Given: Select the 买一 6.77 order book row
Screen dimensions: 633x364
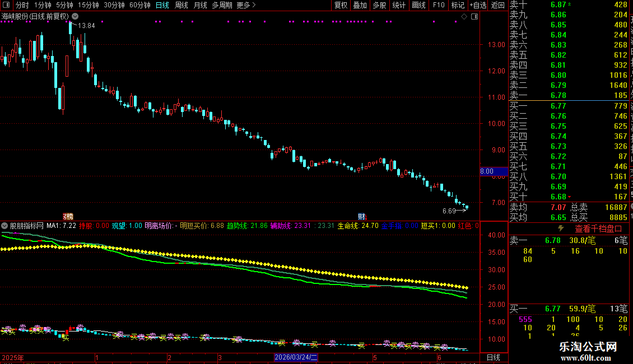Looking at the screenshot, I should point(569,106).
